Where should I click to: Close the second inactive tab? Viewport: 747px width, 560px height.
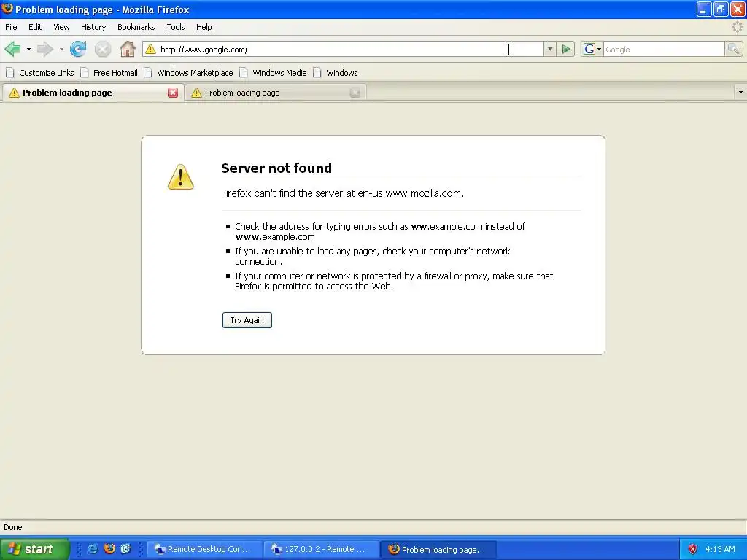coord(355,93)
